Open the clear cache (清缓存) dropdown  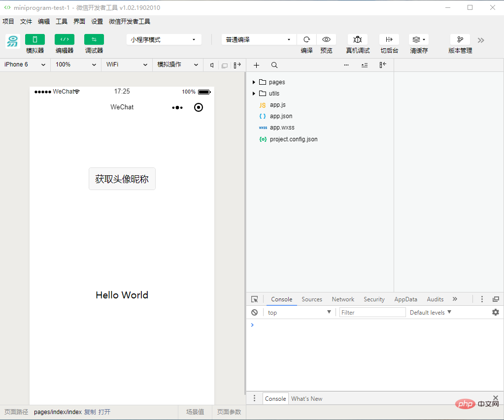pos(418,39)
